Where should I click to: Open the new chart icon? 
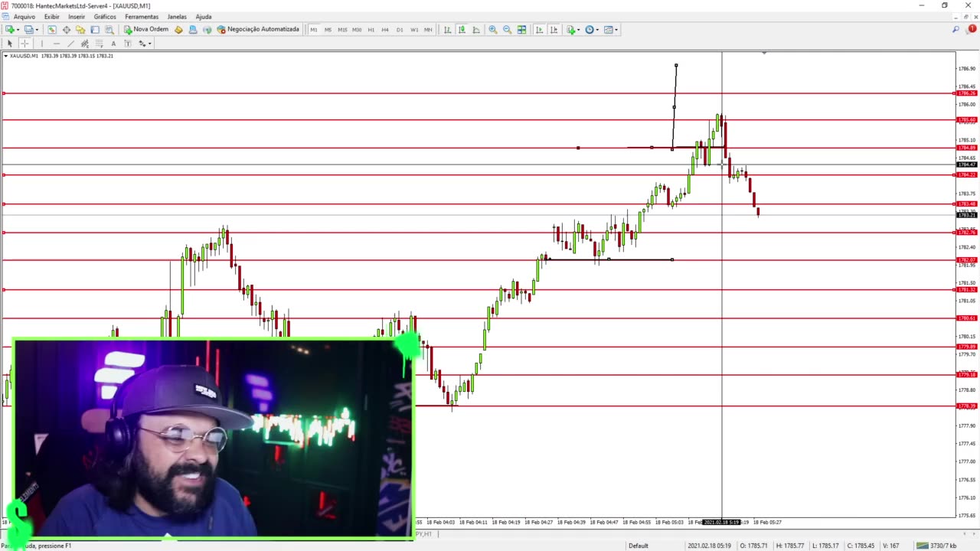(x=9, y=30)
